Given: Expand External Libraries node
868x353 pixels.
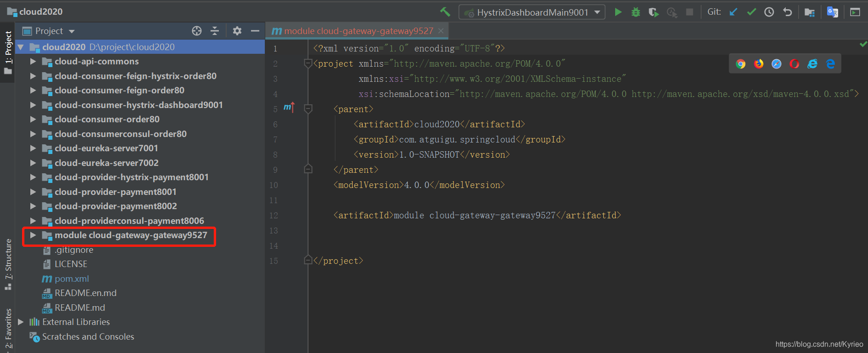Looking at the screenshot, I should point(21,322).
